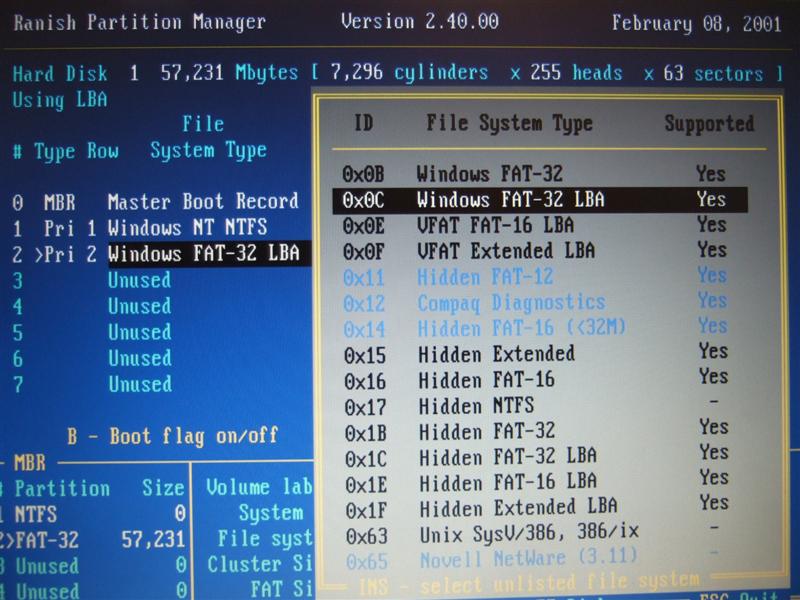Click the Size column header in MBR panel
This screenshot has height=600, width=800.
[x=163, y=488]
